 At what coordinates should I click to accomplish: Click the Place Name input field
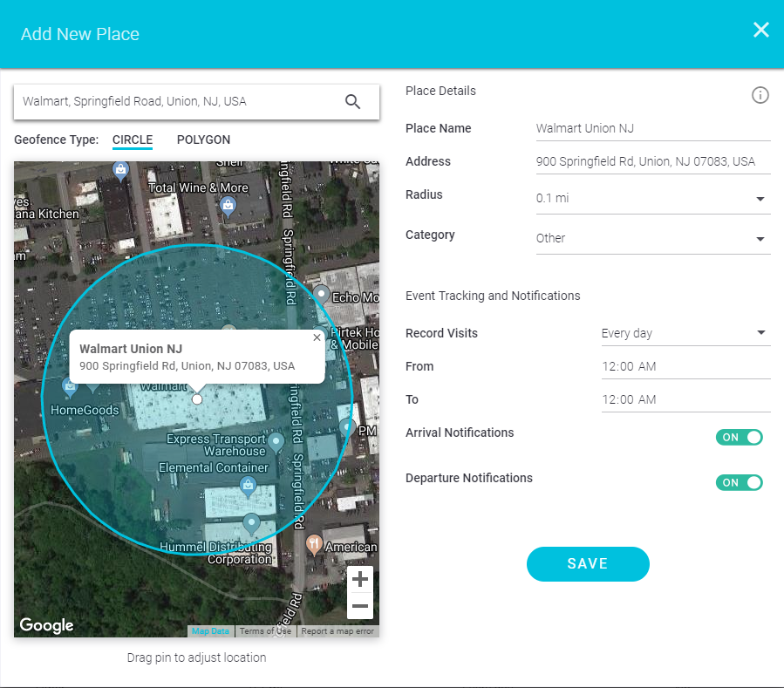[x=653, y=128]
